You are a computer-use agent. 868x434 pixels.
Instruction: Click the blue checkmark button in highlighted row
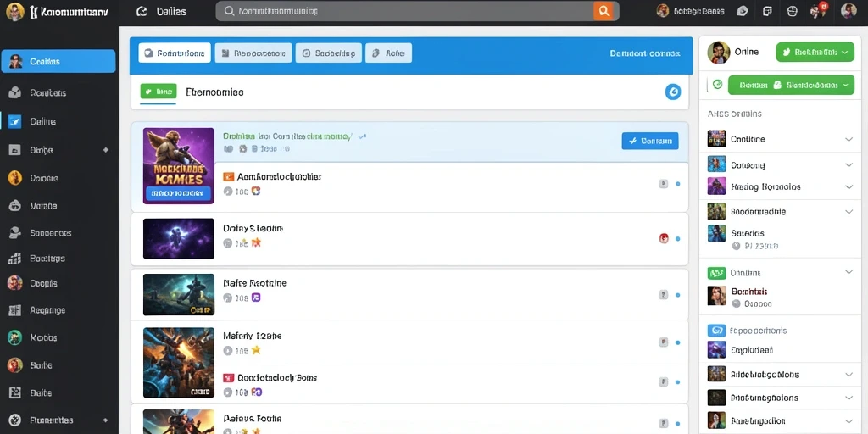pos(650,141)
